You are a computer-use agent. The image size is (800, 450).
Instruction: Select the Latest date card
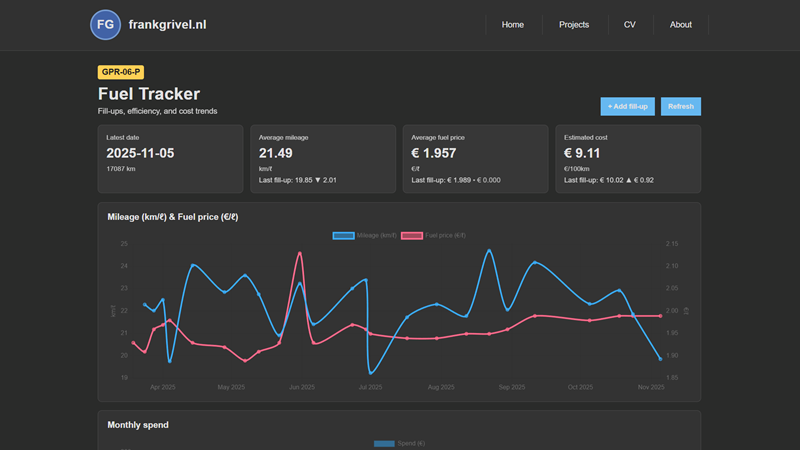[x=171, y=158]
